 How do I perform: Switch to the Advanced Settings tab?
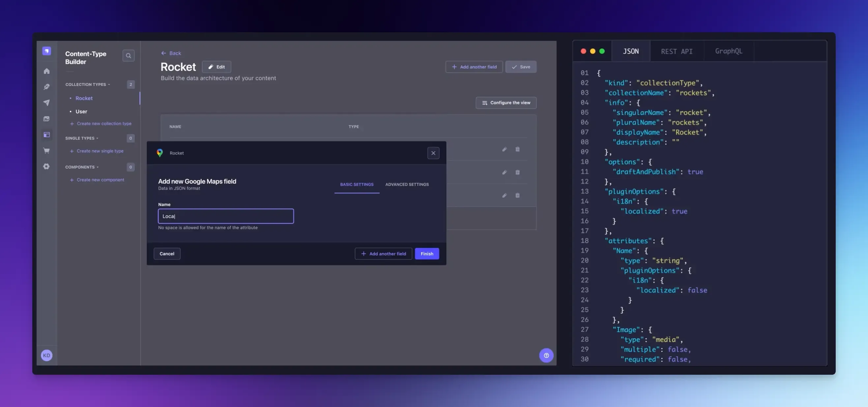[407, 184]
